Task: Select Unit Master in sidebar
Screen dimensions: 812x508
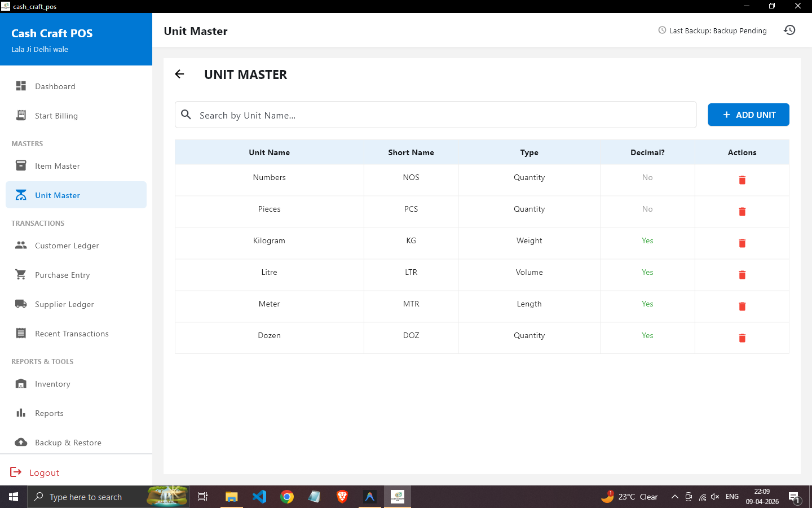Action: point(76,195)
